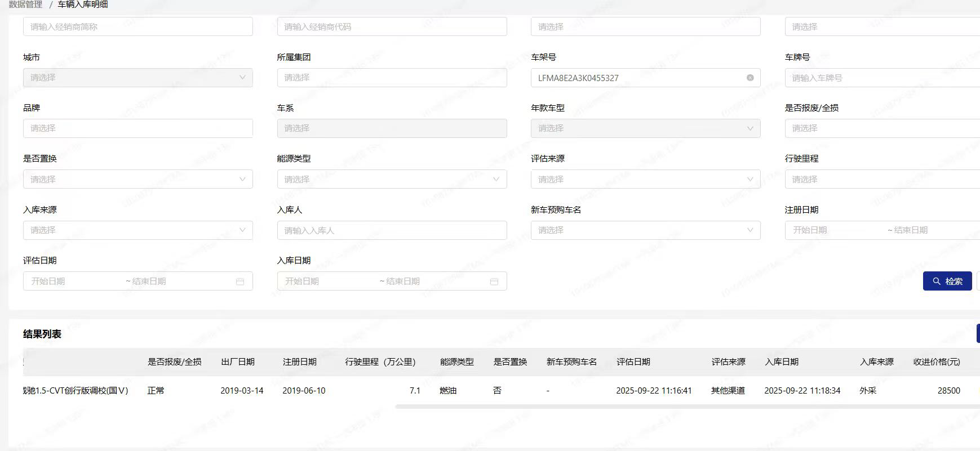Go to 数据管理 in the breadcrumb
The height and width of the screenshot is (451, 980).
click(25, 5)
